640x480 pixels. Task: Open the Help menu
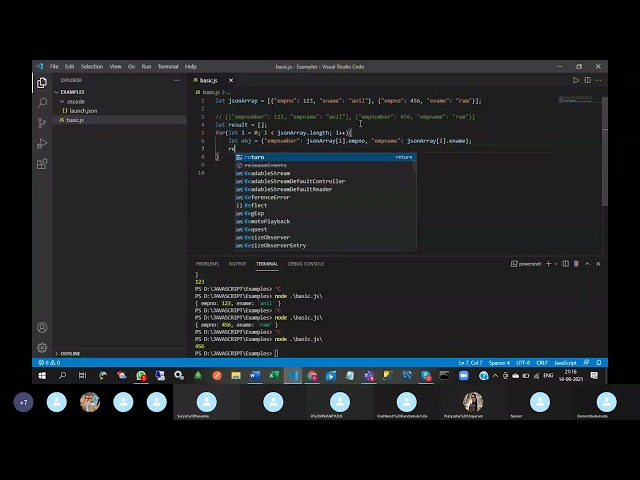click(x=191, y=67)
